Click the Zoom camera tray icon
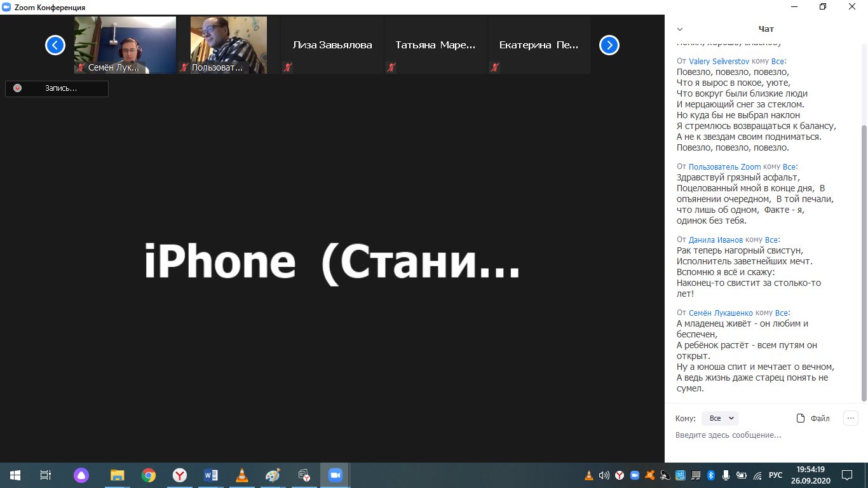868x488 pixels. tap(634, 475)
